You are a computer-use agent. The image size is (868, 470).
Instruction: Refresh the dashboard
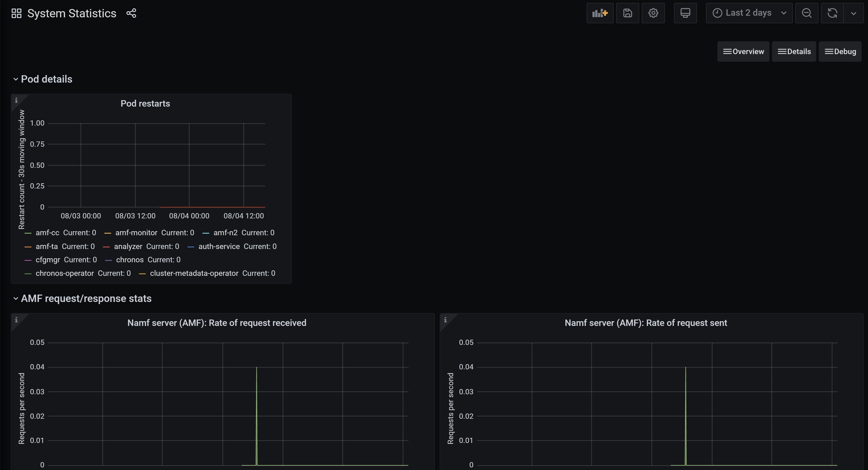coord(832,13)
